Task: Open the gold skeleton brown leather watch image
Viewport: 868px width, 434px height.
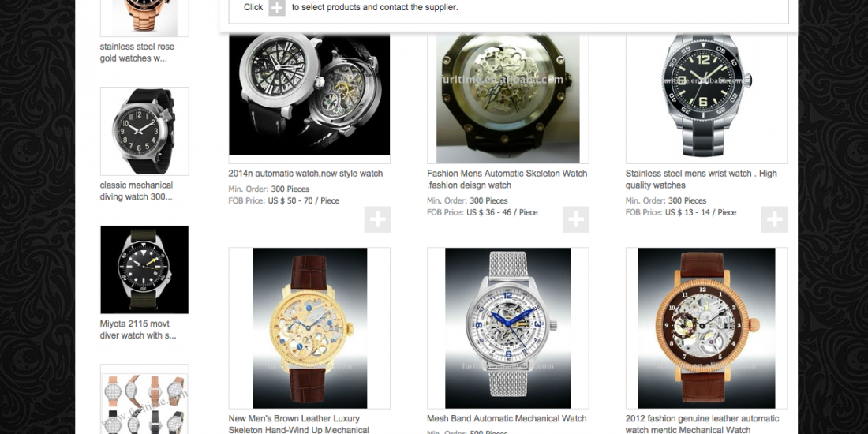Action: click(x=309, y=328)
